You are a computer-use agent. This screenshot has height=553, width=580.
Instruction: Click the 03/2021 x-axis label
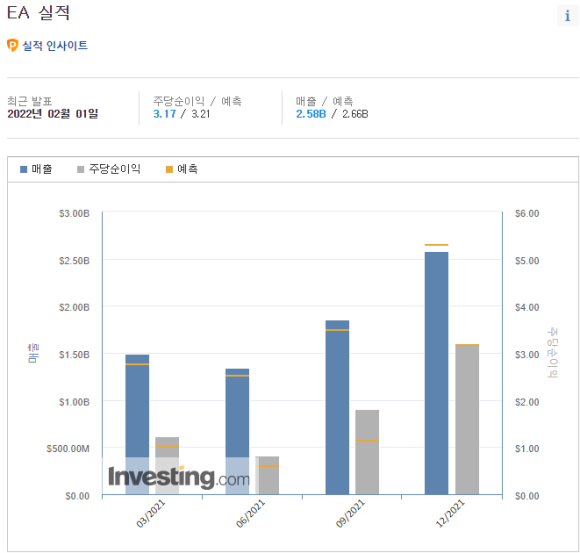point(151,513)
